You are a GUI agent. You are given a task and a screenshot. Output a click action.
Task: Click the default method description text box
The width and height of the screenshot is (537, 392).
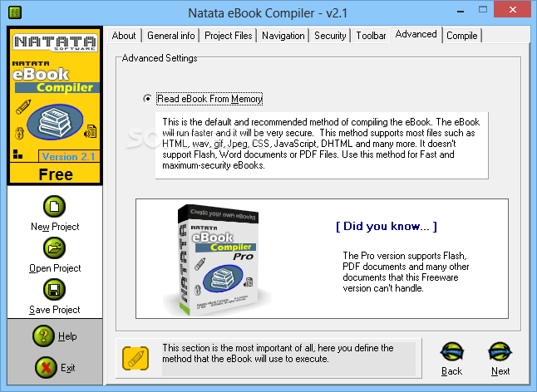point(322,145)
